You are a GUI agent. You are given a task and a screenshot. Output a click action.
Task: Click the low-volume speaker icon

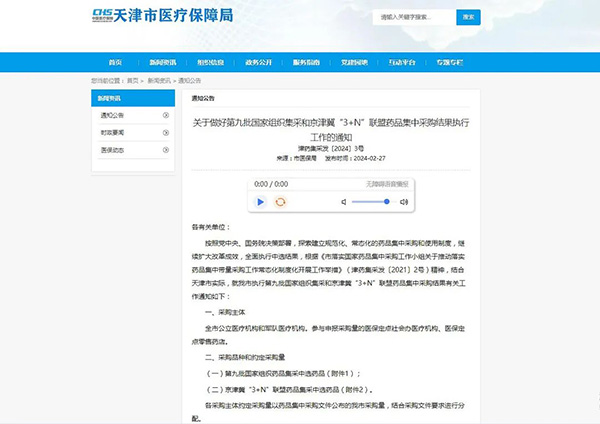click(343, 202)
